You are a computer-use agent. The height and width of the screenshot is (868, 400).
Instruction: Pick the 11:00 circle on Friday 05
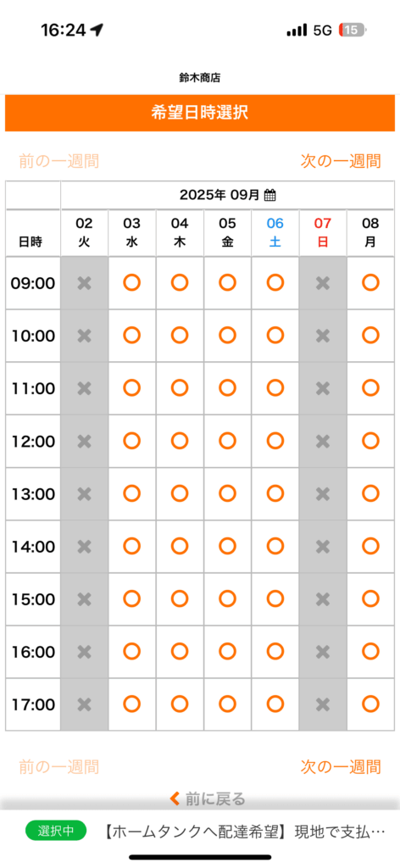click(227, 388)
